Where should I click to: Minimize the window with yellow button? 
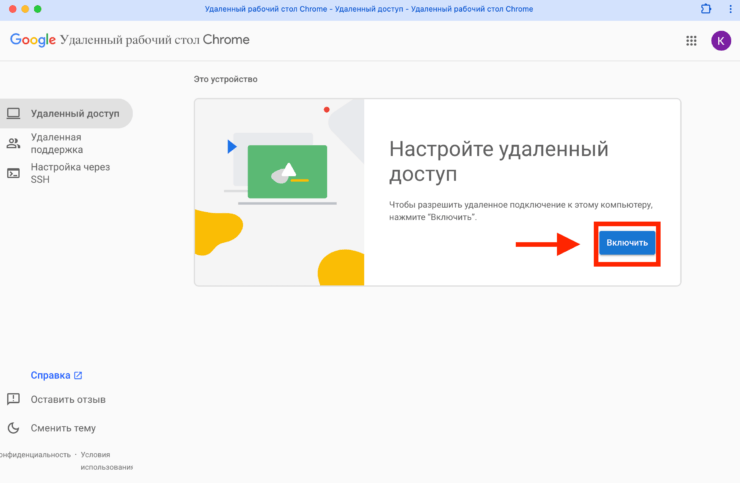(25, 9)
